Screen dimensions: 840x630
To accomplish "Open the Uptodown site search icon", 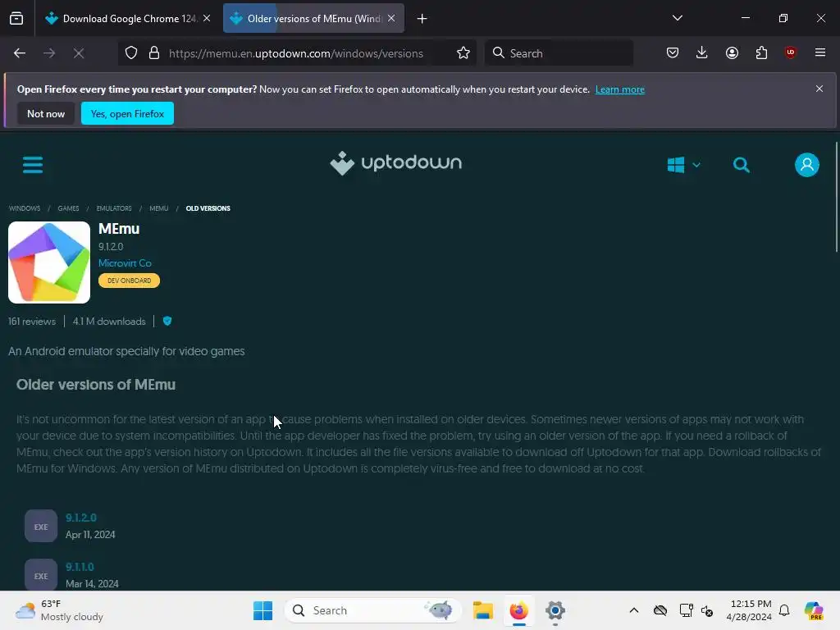I will [742, 165].
